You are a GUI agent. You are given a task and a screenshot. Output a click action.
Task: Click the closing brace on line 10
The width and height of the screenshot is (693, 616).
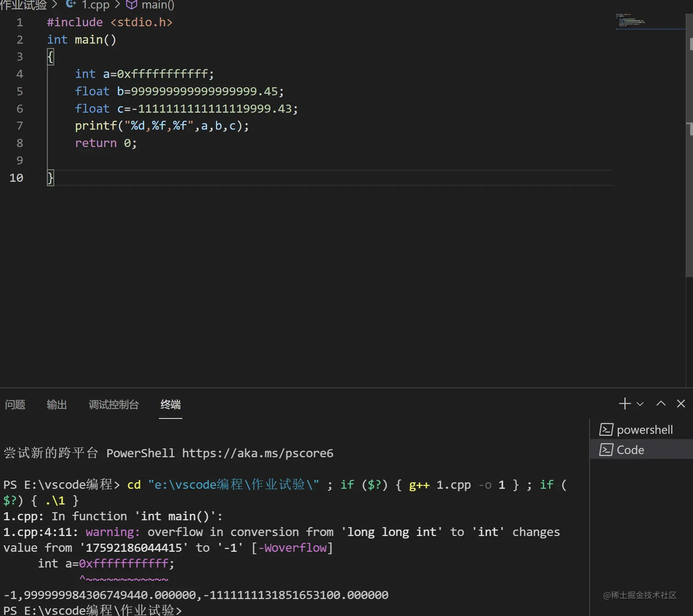tap(50, 178)
